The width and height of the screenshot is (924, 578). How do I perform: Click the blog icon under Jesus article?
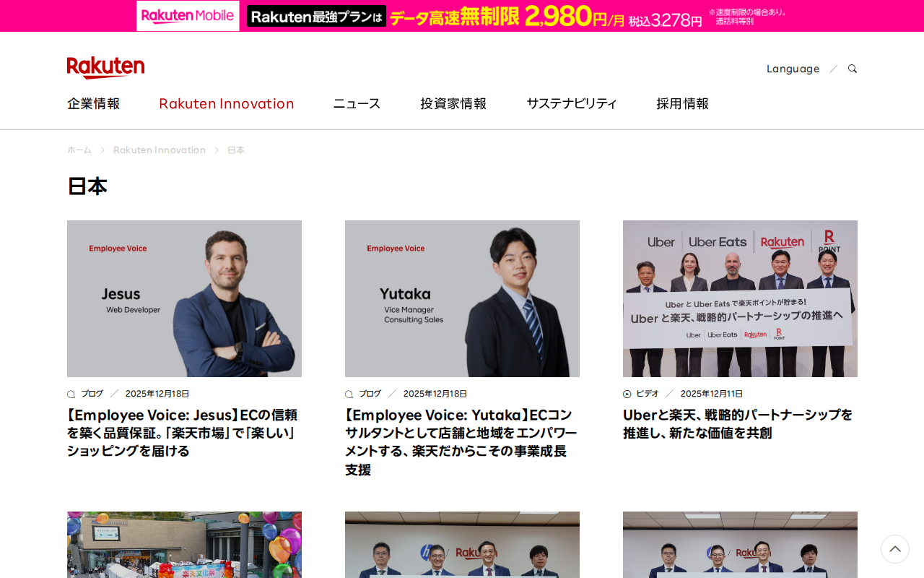click(71, 394)
